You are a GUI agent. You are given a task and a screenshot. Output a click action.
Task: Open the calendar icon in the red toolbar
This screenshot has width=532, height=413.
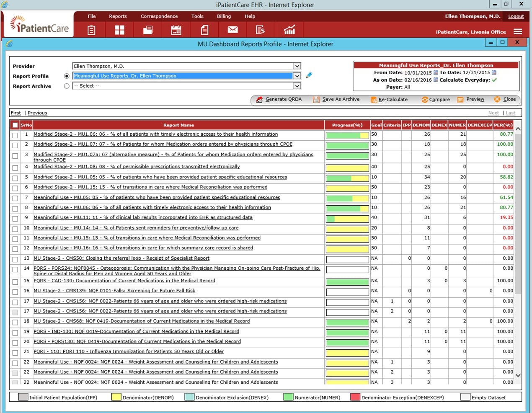[176, 30]
